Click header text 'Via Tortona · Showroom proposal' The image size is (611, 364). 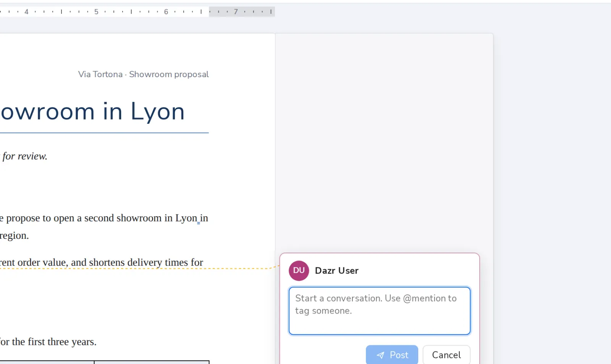143,74
